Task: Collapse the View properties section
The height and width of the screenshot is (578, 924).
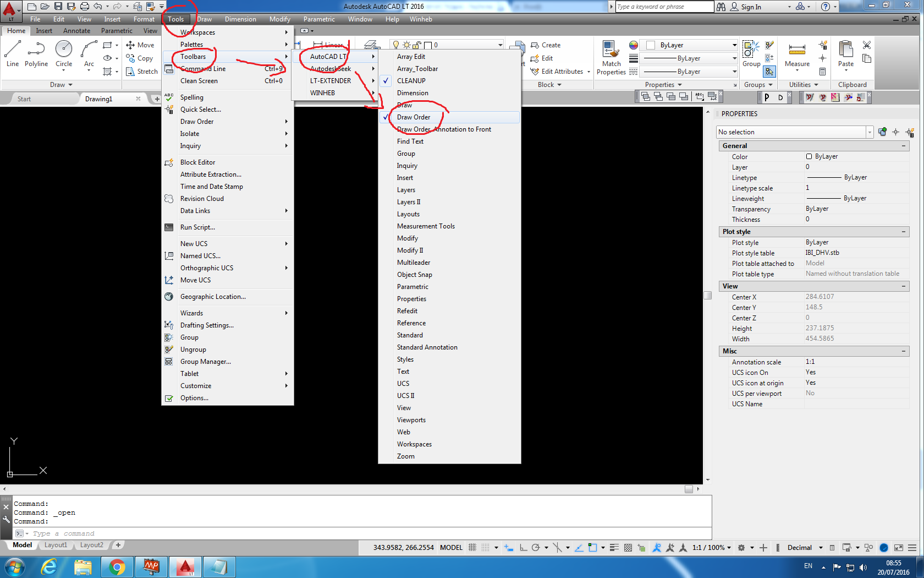Action: click(x=904, y=286)
